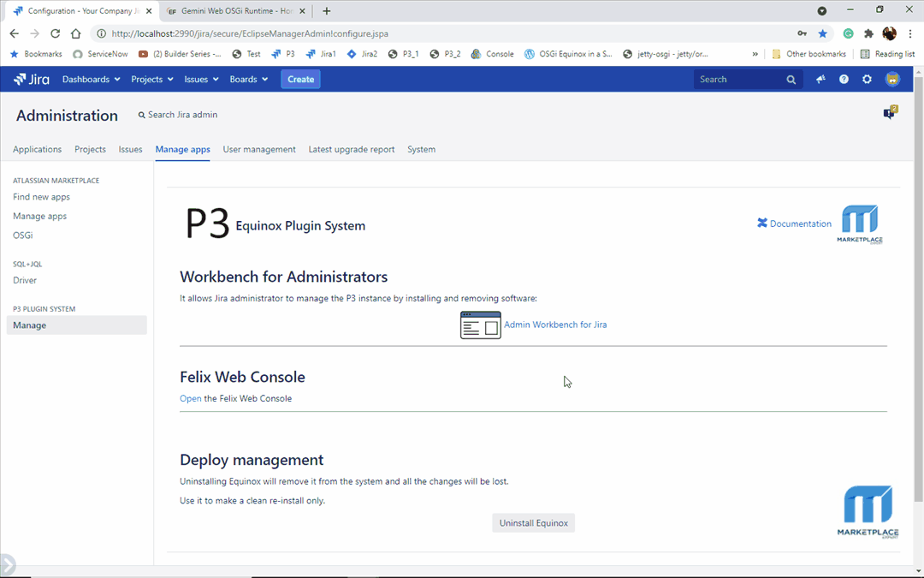
Task: Select Manage under P3 Plugin System
Action: (77, 325)
